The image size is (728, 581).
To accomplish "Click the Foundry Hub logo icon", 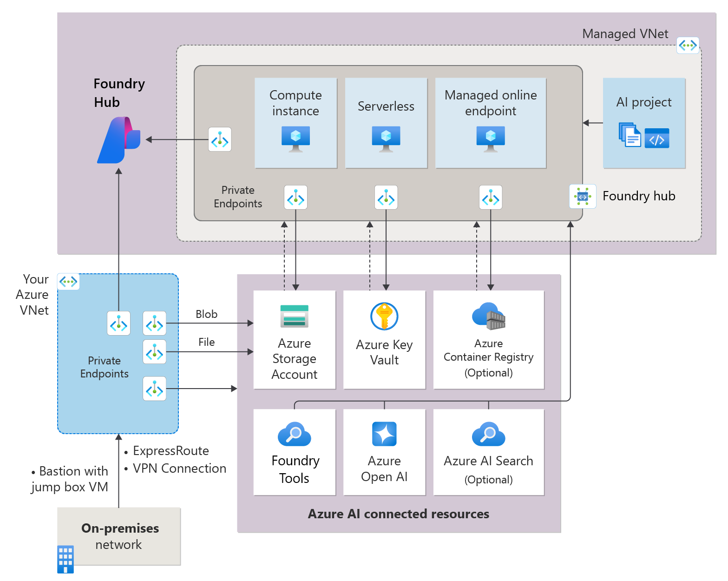I will pos(119,140).
